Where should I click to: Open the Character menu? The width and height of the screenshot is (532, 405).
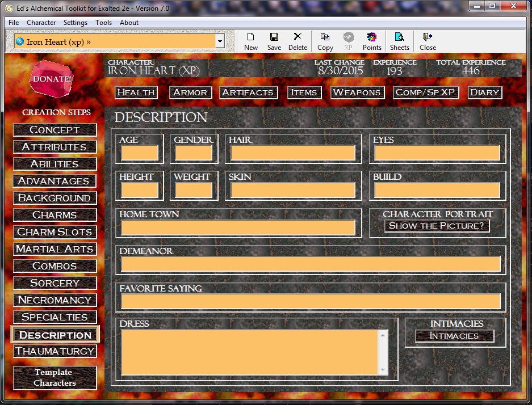click(41, 22)
